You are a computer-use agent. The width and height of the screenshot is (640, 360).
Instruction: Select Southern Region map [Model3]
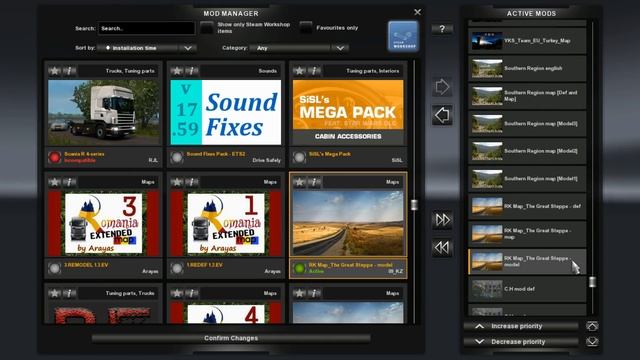point(527,123)
